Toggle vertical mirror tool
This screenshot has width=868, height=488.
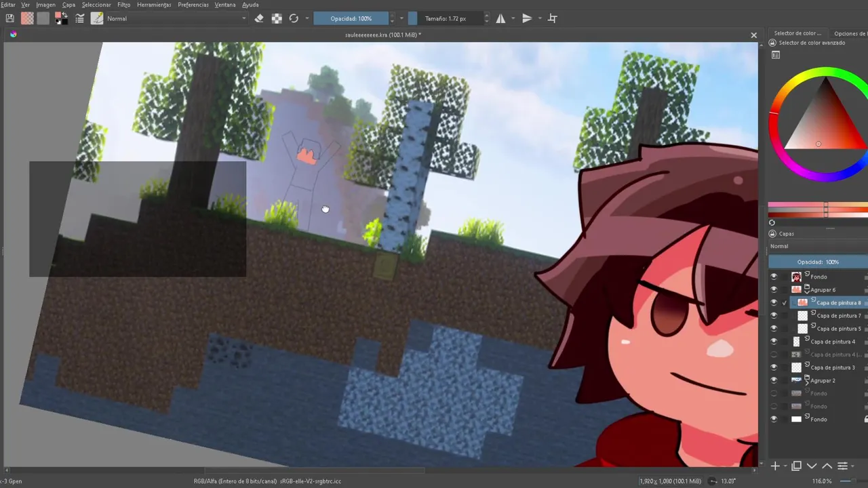527,19
